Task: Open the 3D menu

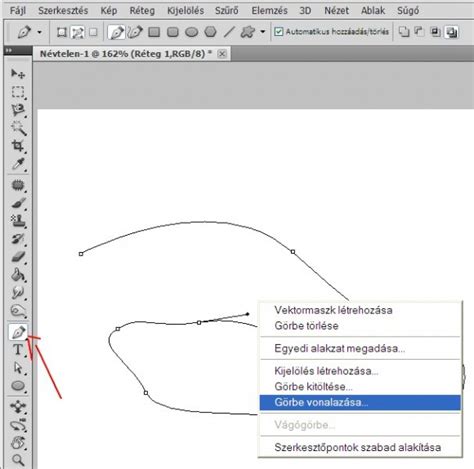Action: tap(305, 11)
